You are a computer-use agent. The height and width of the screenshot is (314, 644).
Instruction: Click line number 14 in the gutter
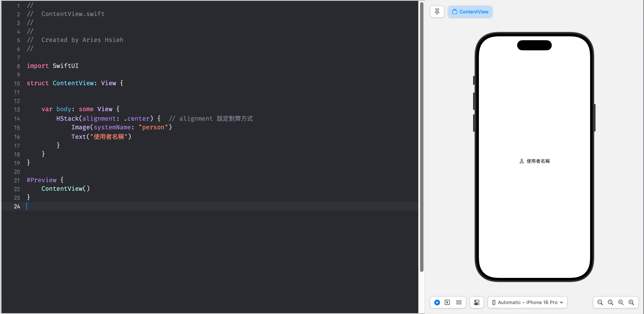17,119
